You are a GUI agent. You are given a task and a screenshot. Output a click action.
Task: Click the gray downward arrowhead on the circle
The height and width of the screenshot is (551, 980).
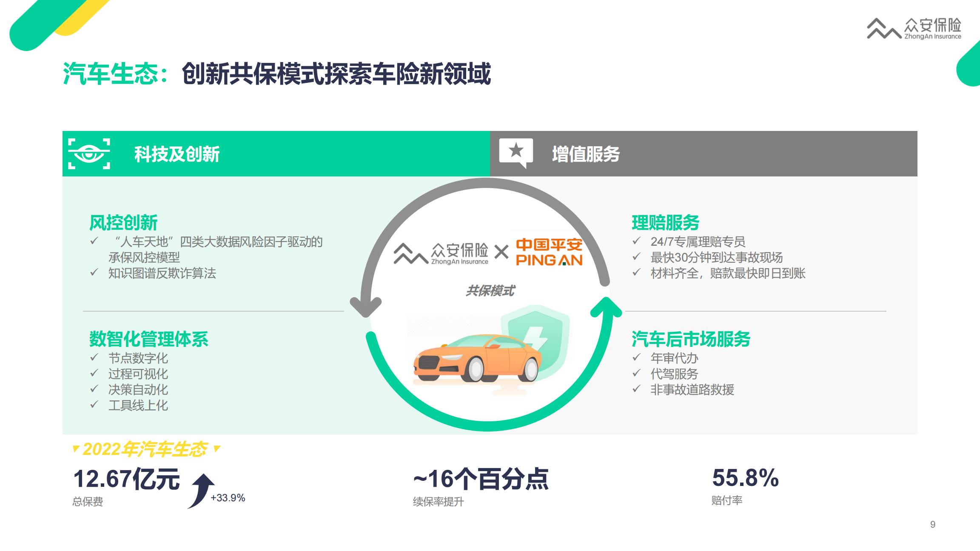[365, 307]
